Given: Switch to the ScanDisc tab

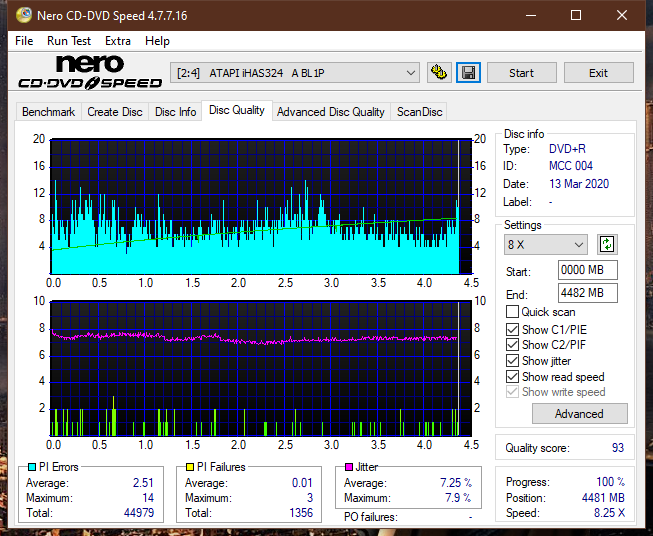Looking at the screenshot, I should click(419, 112).
